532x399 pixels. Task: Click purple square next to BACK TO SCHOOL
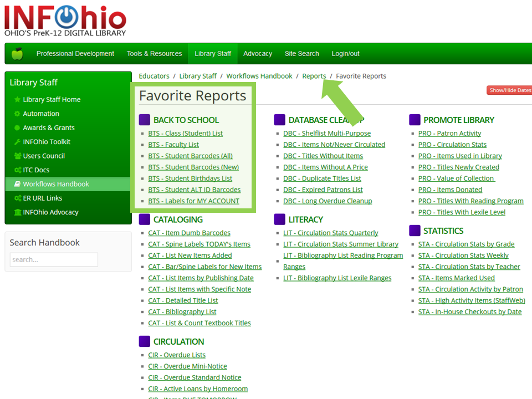coord(145,120)
